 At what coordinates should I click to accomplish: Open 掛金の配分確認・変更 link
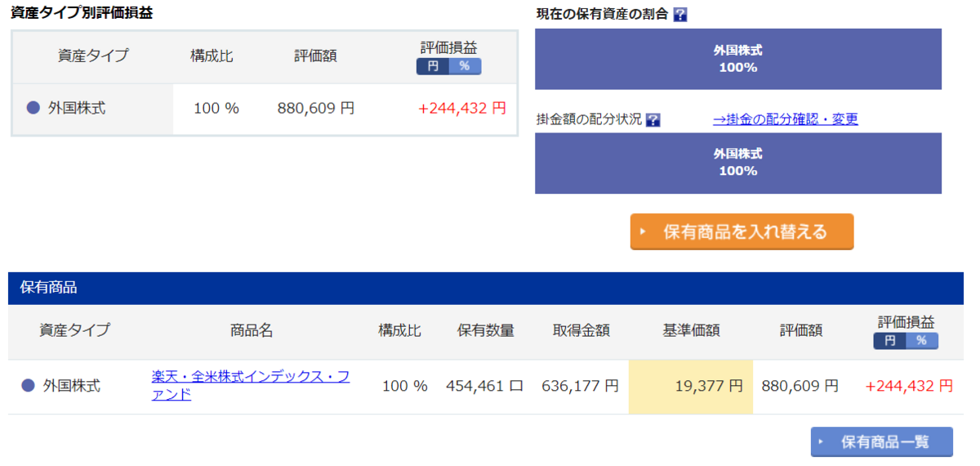coord(786,119)
